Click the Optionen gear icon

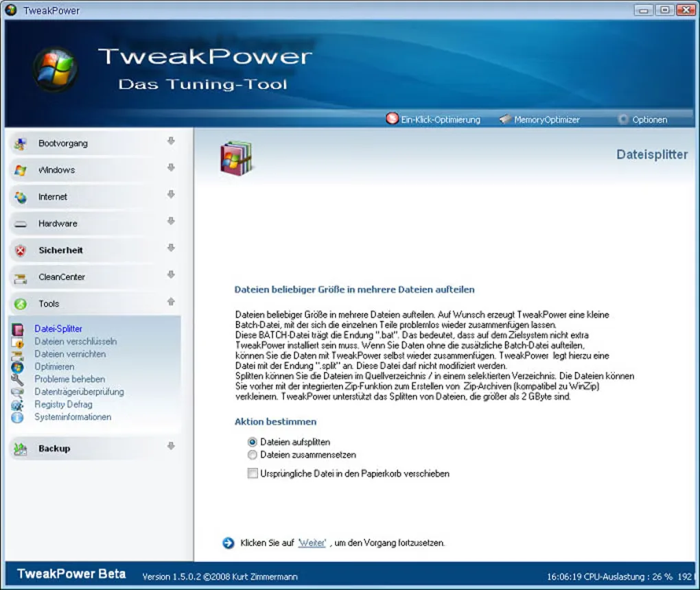622,119
